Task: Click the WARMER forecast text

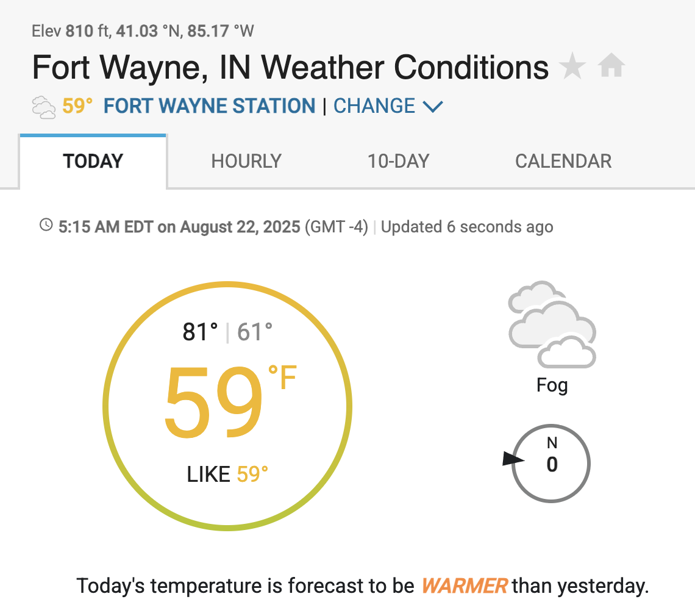Action: tap(464, 586)
